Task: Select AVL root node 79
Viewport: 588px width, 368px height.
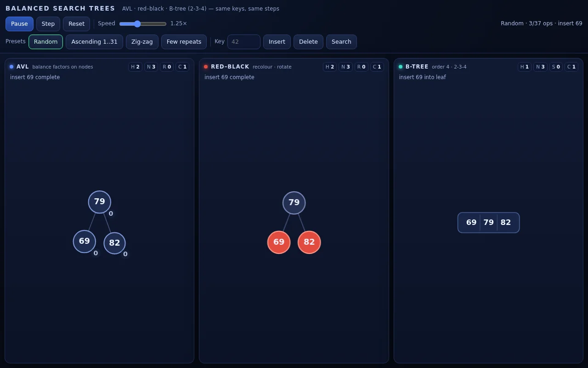Action: point(100,202)
